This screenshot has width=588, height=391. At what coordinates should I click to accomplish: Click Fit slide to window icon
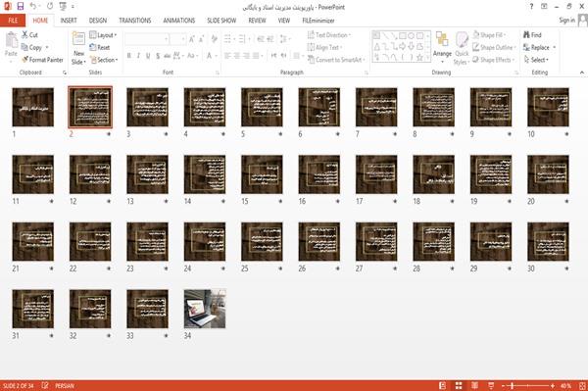tap(582, 385)
